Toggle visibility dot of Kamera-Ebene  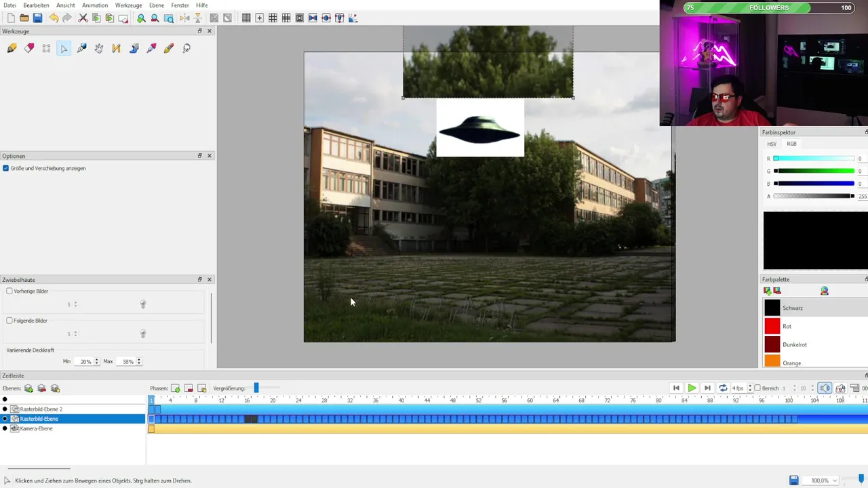[x=5, y=428]
